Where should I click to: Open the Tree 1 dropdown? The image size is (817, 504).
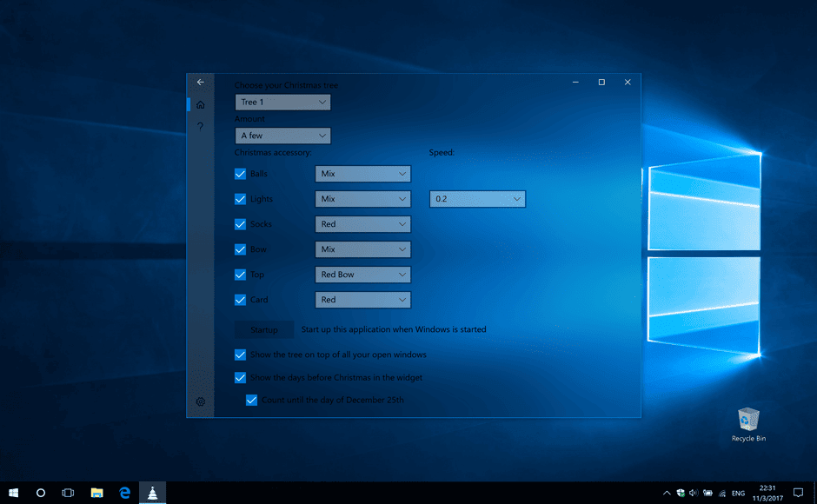point(283,103)
